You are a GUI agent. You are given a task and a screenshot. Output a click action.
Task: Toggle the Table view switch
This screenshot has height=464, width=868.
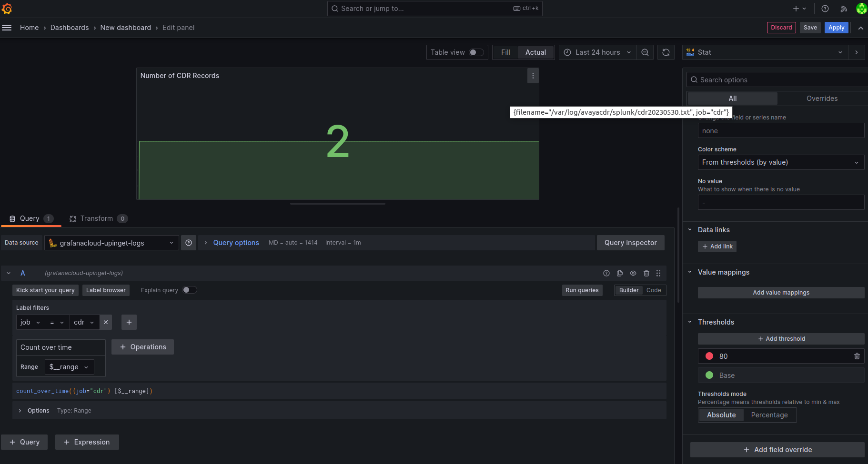pyautogui.click(x=476, y=52)
